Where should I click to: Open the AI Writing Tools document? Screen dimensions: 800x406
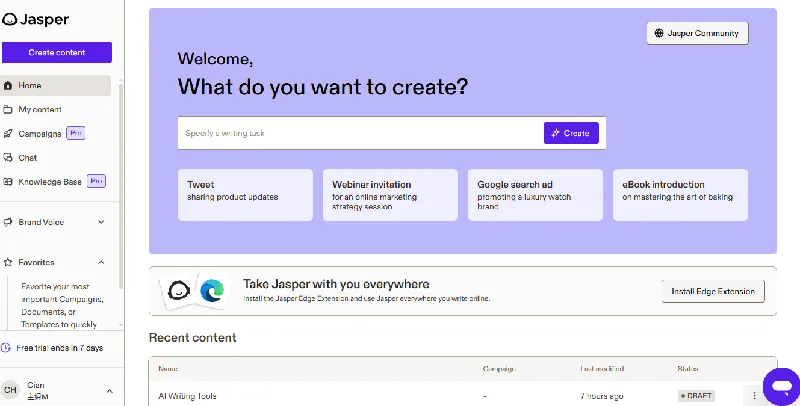coord(187,396)
